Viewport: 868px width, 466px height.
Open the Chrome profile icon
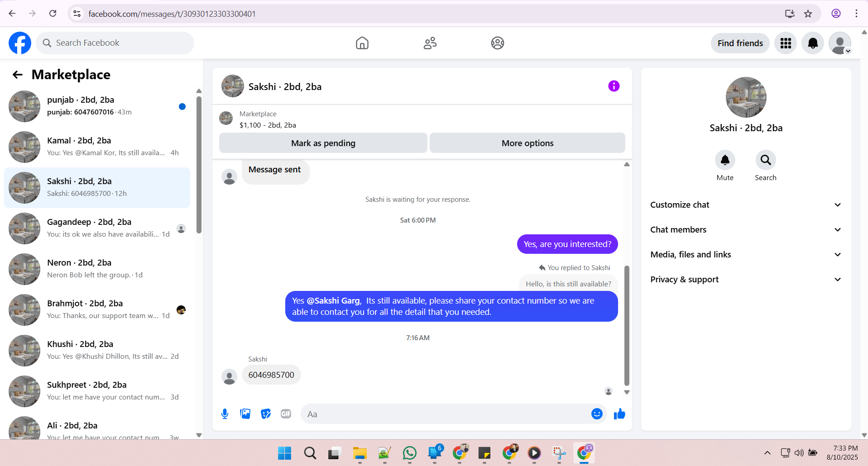click(836, 14)
